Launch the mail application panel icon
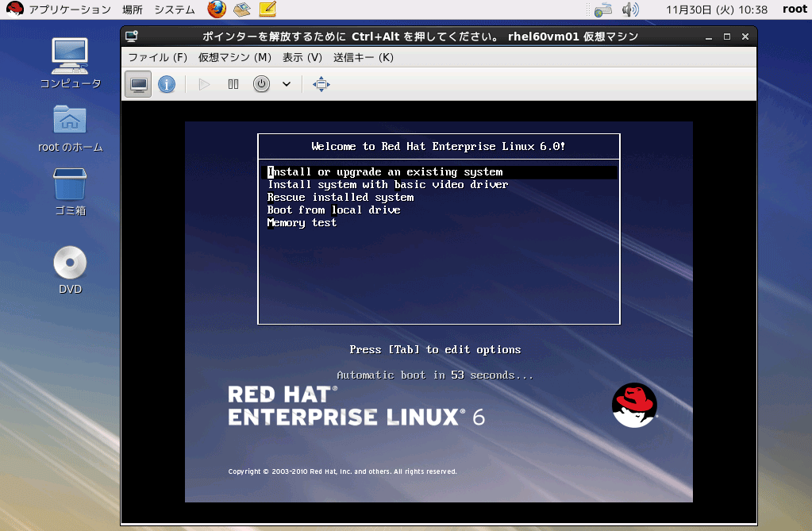This screenshot has height=531, width=812. (x=242, y=9)
